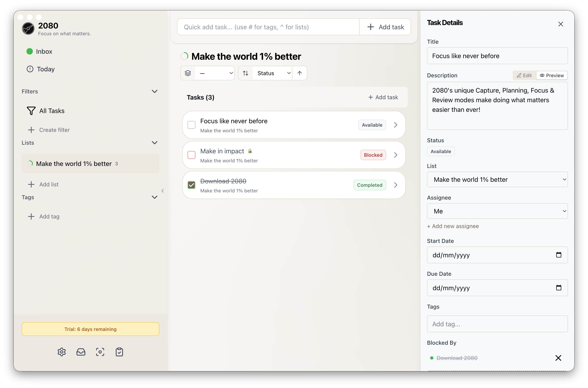Click the inbox tray icon in the bottom bar
The width and height of the screenshot is (588, 388).
tap(81, 352)
